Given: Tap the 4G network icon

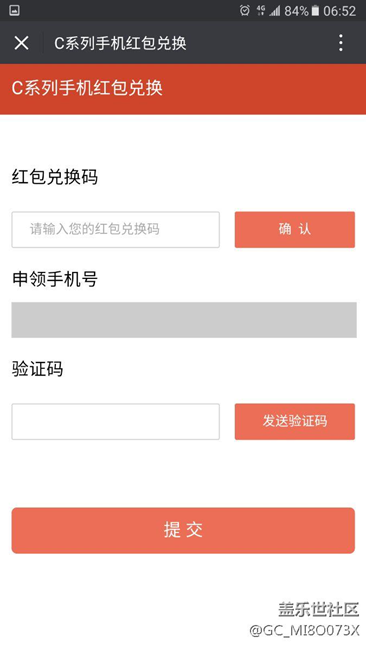Looking at the screenshot, I should click(261, 11).
